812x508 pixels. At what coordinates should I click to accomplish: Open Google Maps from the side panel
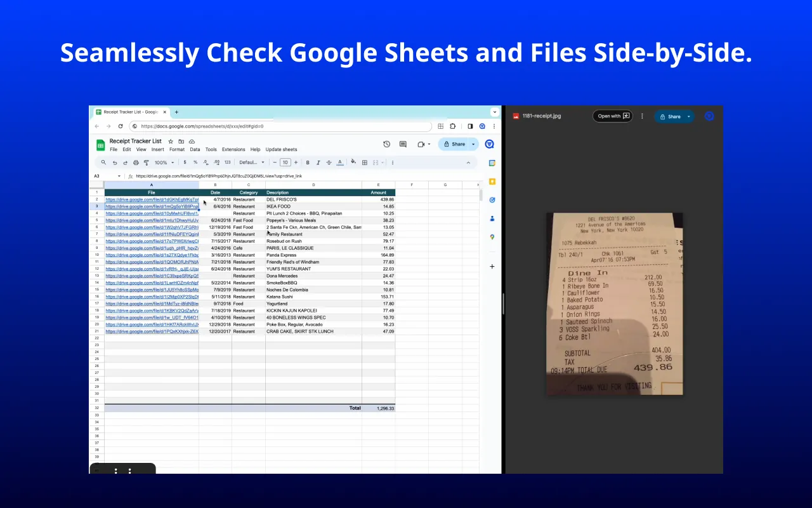(x=492, y=237)
